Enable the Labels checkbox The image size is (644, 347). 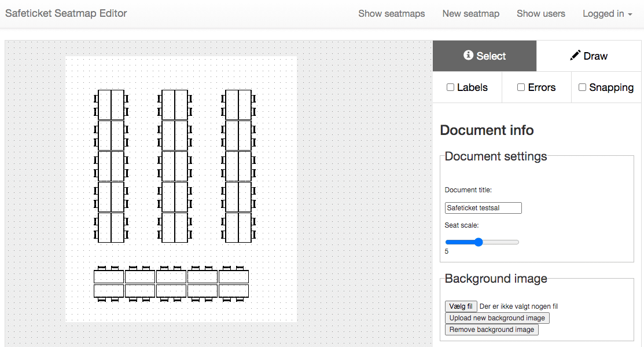point(451,87)
